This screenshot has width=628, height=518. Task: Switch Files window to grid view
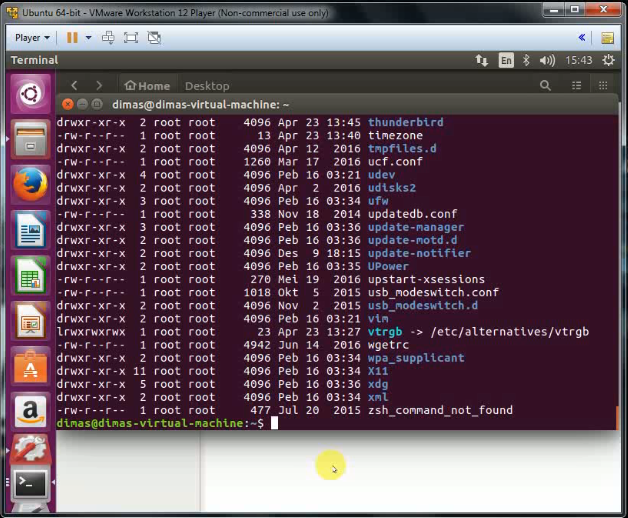coord(603,85)
